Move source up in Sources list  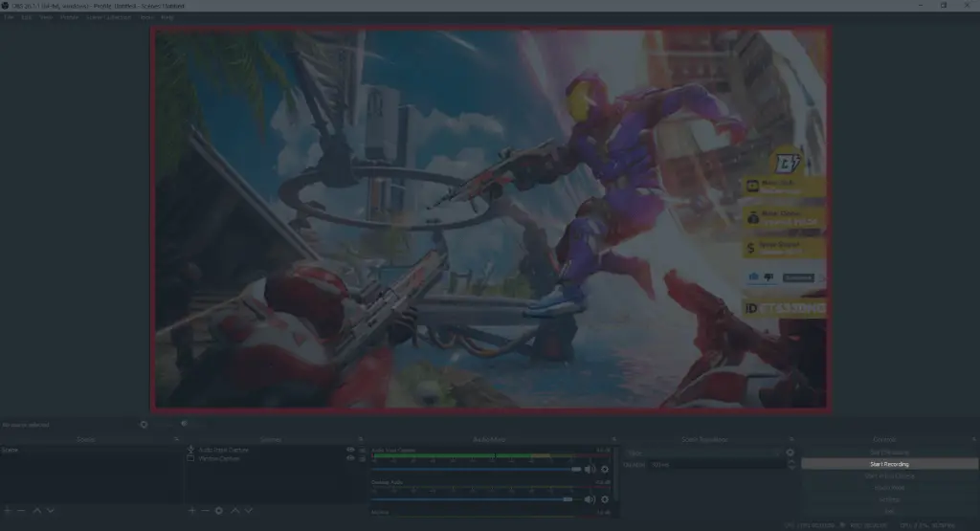(x=235, y=510)
